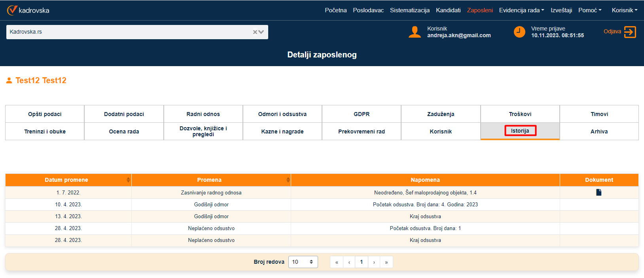The image size is (644, 278).
Task: Clear the Kadrovska.rs selection with X
Action: (x=255, y=32)
